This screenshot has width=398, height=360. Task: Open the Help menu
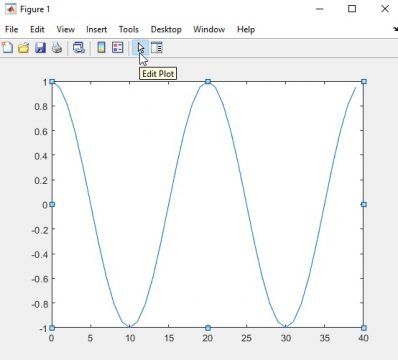pos(246,30)
